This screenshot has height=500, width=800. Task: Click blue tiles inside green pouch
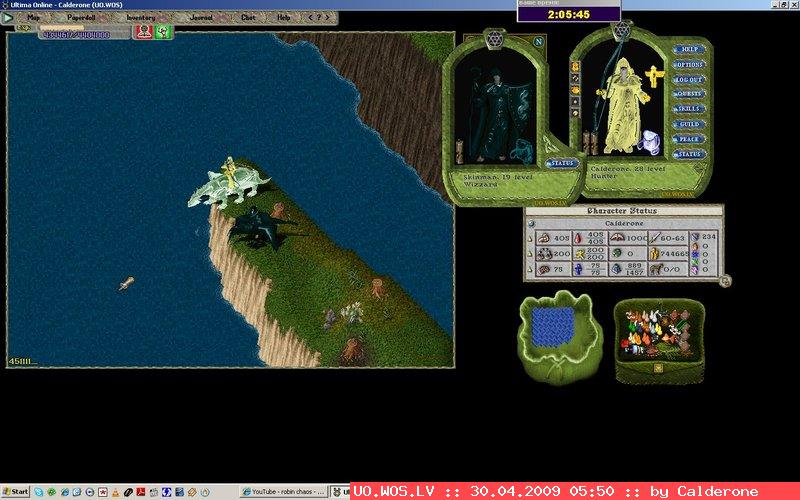553,327
